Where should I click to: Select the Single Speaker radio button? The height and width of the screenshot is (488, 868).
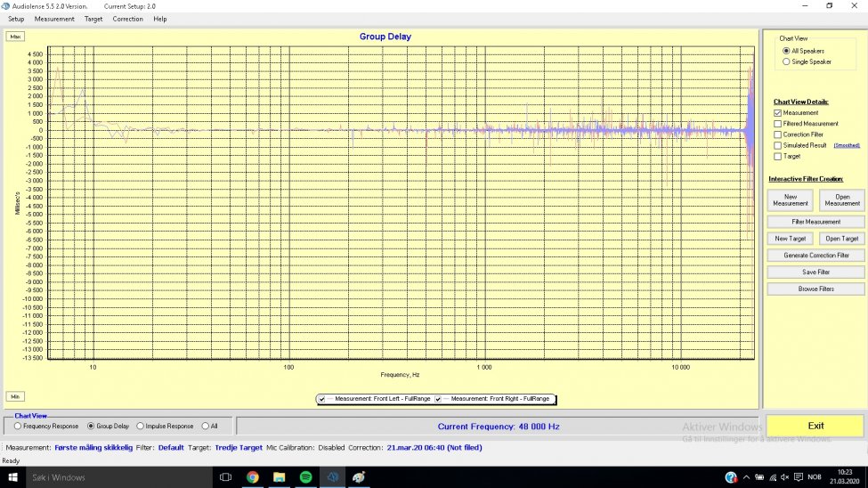click(x=785, y=62)
